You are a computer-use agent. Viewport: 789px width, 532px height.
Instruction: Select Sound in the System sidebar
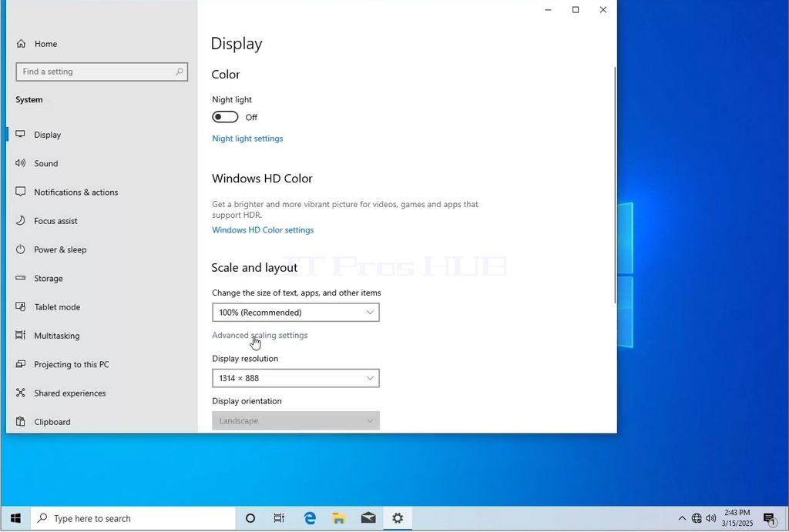click(x=45, y=163)
